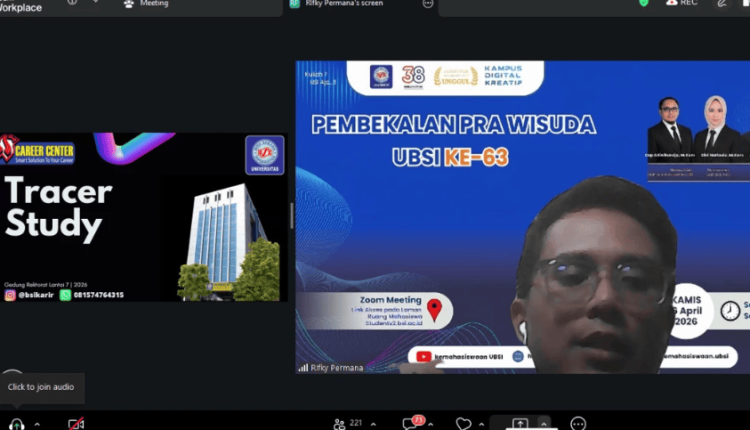Click the WhatsApp icon beside 081574764315
Viewport: 750px width, 430px height.
click(66, 295)
